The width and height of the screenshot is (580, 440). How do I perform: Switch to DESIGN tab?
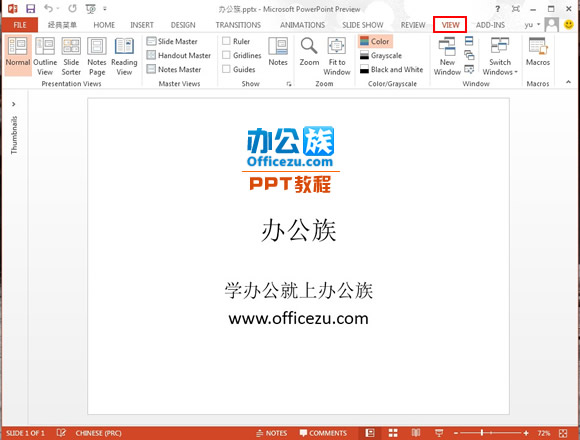[x=183, y=25]
